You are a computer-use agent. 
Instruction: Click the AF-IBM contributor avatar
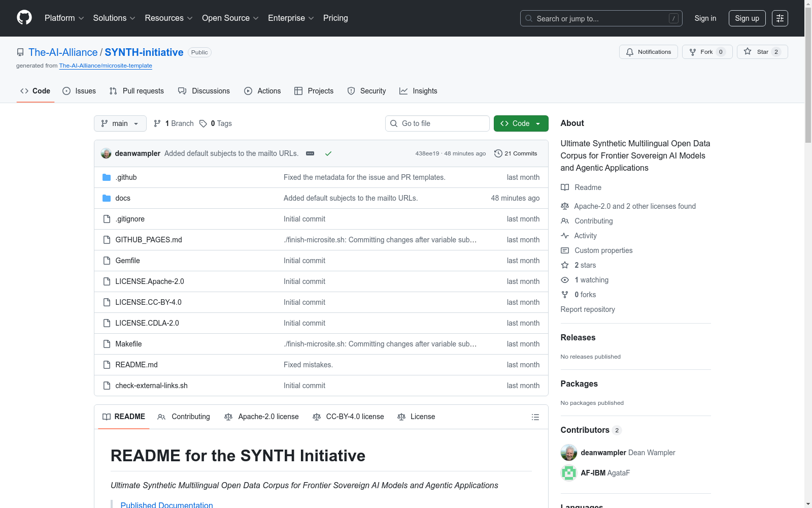click(569, 473)
